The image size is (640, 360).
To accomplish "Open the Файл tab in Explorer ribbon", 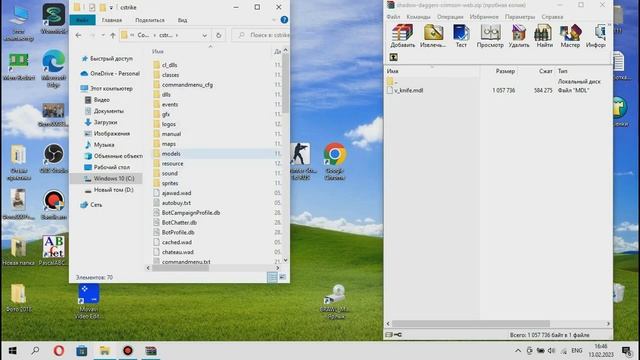I will click(x=82, y=20).
